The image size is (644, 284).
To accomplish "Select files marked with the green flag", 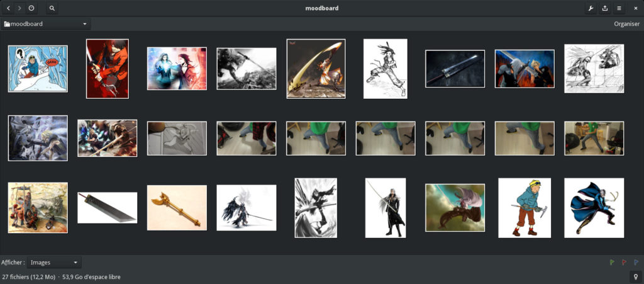I will click(611, 262).
